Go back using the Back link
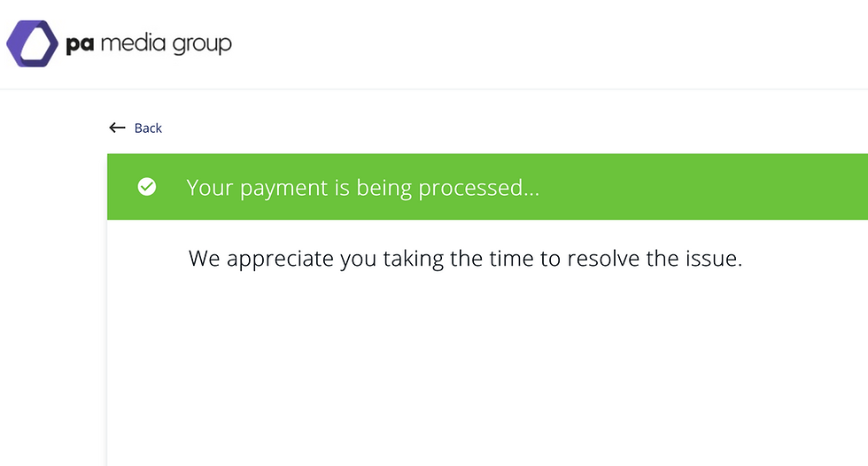 [148, 128]
